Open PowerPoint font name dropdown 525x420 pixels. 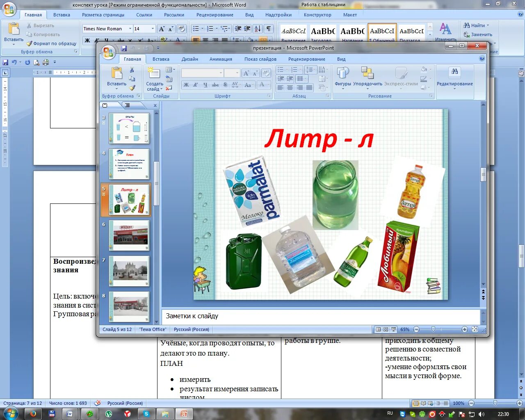pos(221,73)
